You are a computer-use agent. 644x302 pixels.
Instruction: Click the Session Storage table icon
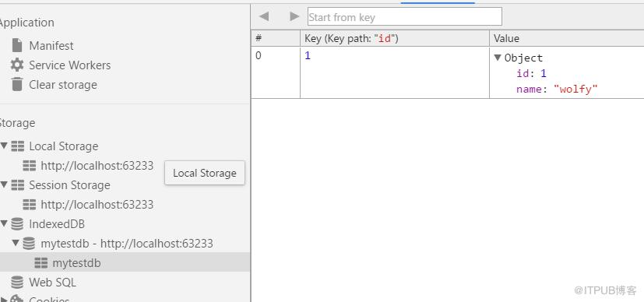(x=17, y=185)
